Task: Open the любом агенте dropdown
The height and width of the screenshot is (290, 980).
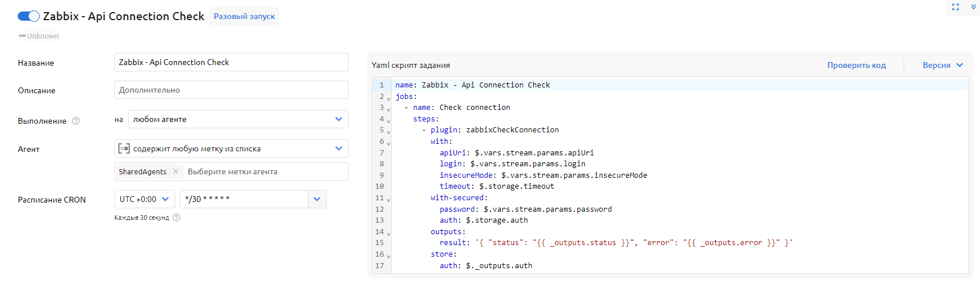Action: click(338, 119)
